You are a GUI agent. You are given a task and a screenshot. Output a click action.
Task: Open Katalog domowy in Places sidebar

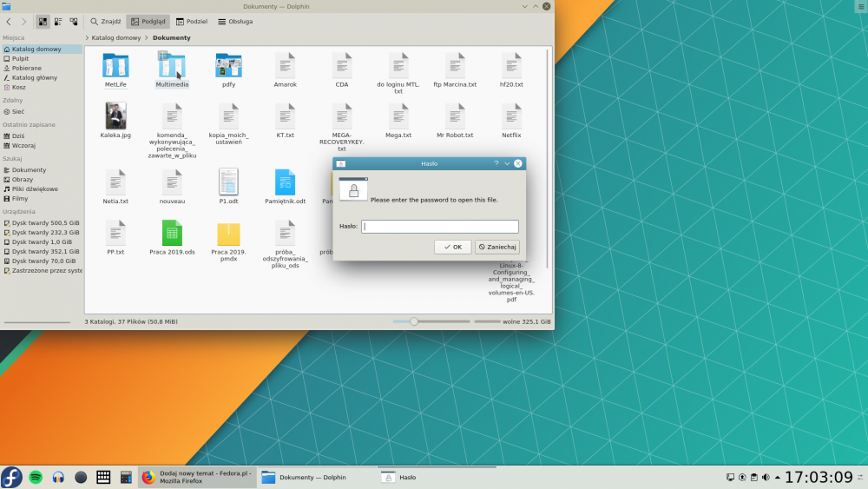click(42, 49)
